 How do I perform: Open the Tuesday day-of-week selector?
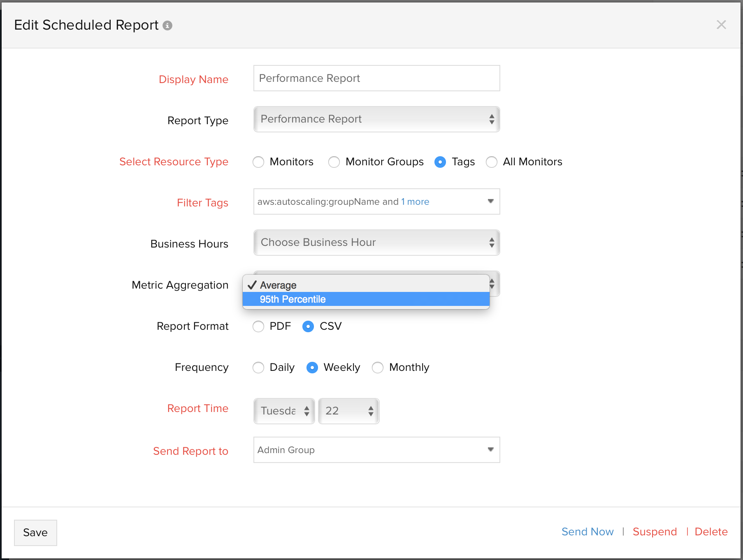pos(284,411)
